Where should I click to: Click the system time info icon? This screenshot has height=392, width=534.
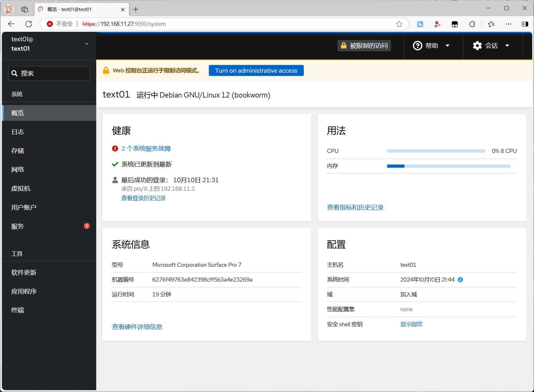[x=460, y=280]
